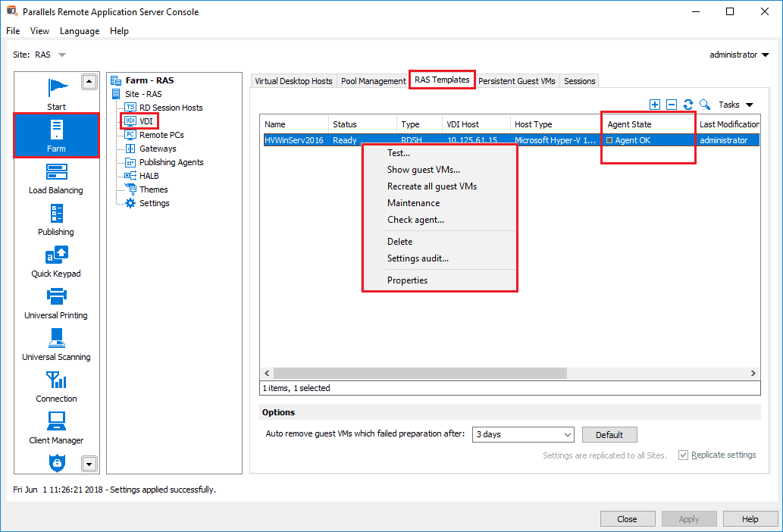This screenshot has height=532, width=783.
Task: Select Gateways in the tree
Action: point(158,149)
